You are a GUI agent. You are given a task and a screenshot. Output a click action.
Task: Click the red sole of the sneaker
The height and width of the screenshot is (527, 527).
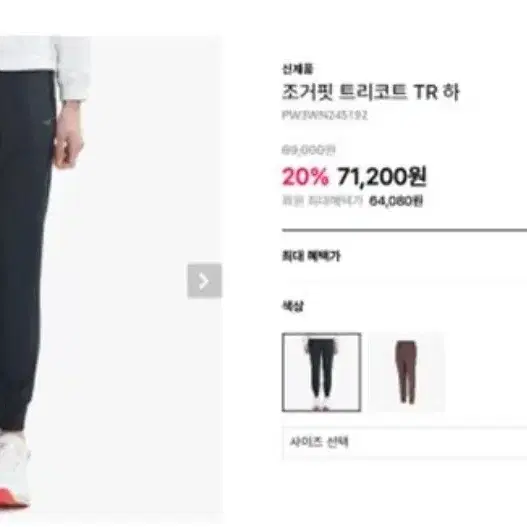point(13,498)
